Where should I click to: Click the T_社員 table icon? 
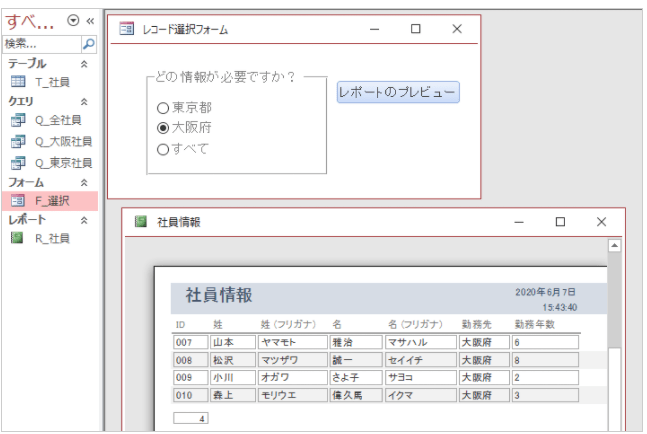click(17, 82)
